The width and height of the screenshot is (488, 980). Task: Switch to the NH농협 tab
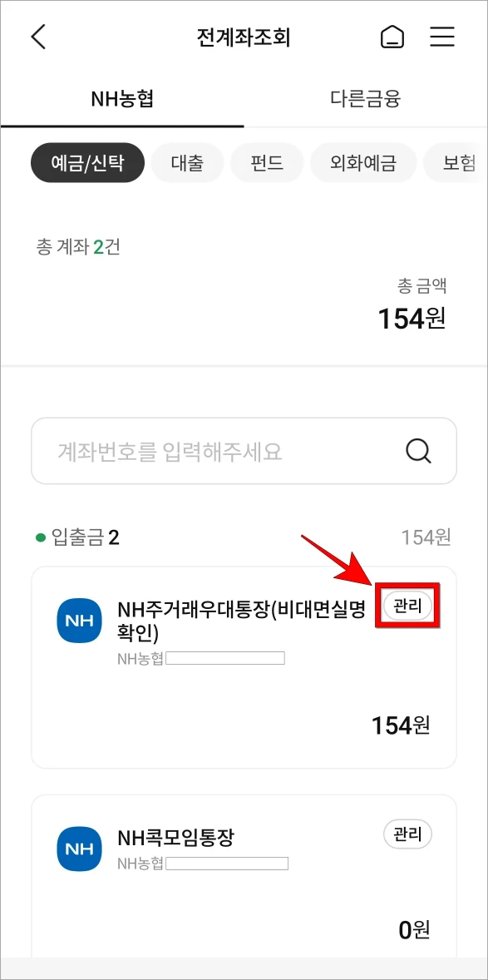click(122, 97)
